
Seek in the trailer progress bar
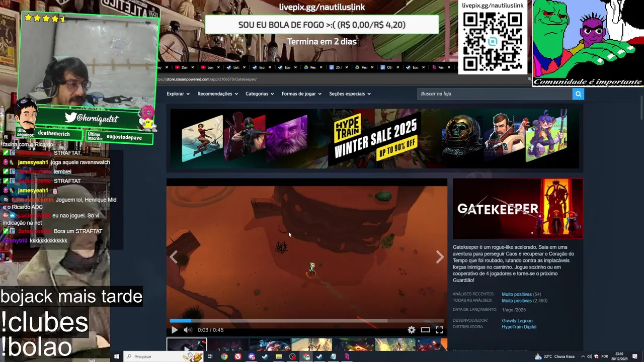tap(306, 320)
